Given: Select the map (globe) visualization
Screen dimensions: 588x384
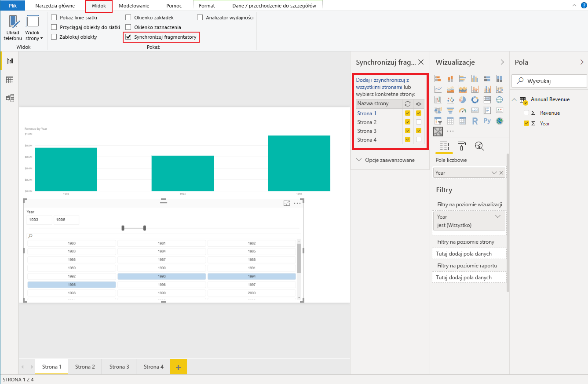Looking at the screenshot, I should coord(499,100).
